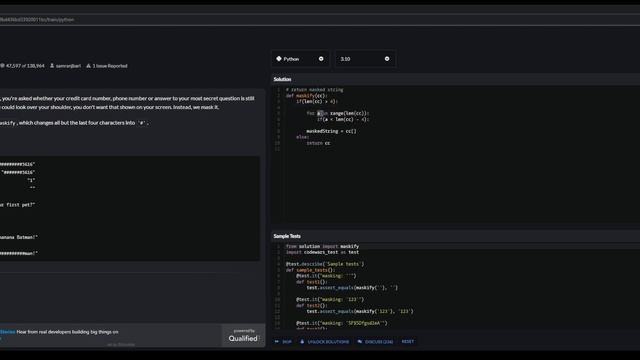Viewport: 640px width, 360px height.
Task: Open the samranjbari author link
Action: pos(68,66)
